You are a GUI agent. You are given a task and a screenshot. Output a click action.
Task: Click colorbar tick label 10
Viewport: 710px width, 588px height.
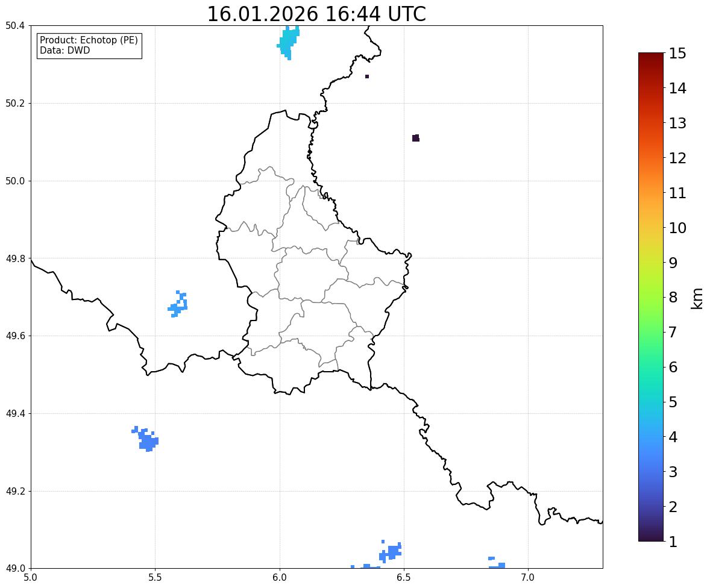click(677, 228)
